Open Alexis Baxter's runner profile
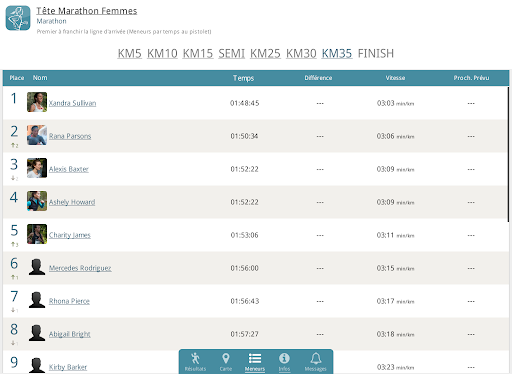 point(69,169)
